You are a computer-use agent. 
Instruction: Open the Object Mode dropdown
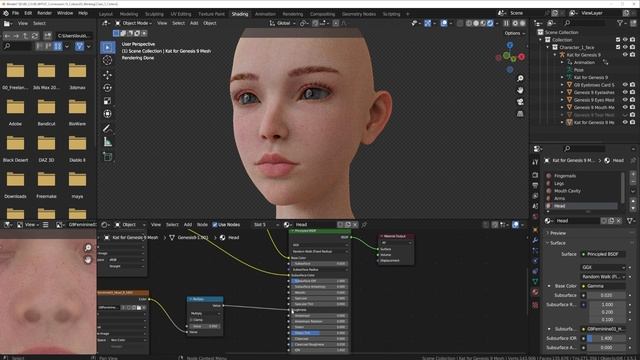(x=133, y=23)
